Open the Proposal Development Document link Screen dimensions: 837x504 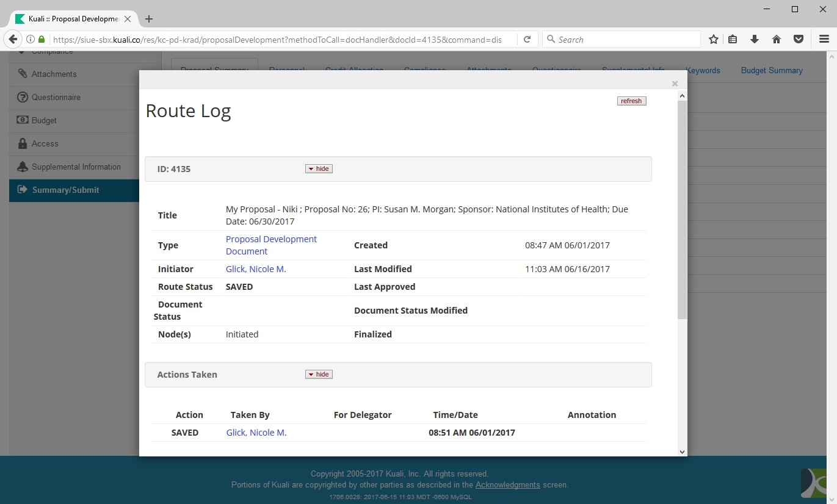pos(271,245)
